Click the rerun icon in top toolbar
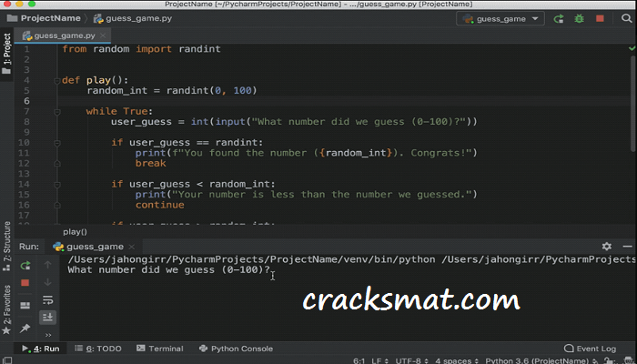This screenshot has height=364, width=637. point(559,19)
